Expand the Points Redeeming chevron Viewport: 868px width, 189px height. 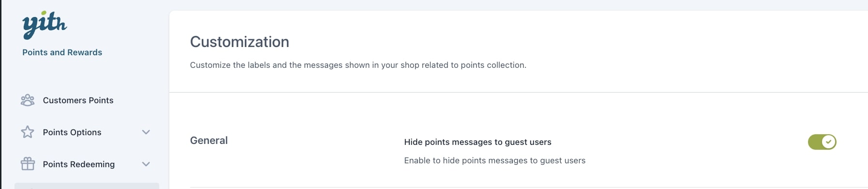146,164
